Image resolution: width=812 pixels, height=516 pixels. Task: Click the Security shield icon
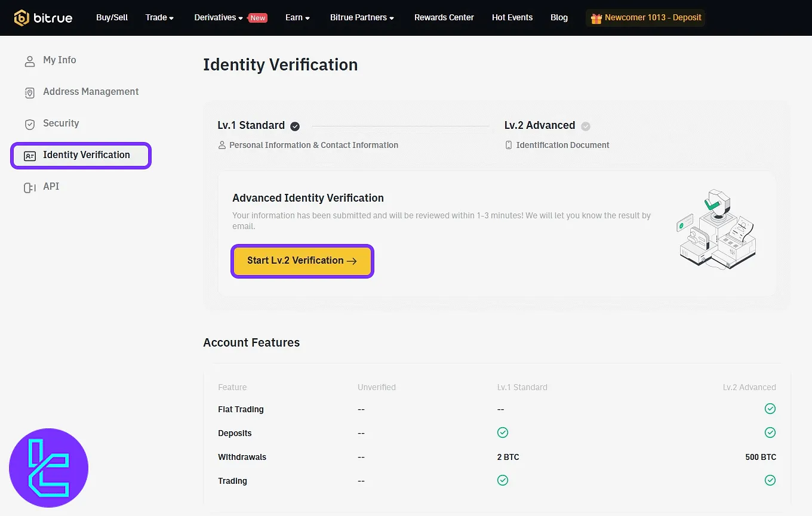click(29, 124)
